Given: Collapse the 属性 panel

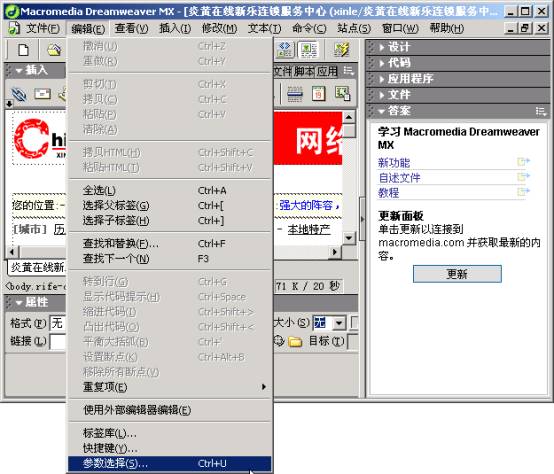Looking at the screenshot, I should point(19,302).
